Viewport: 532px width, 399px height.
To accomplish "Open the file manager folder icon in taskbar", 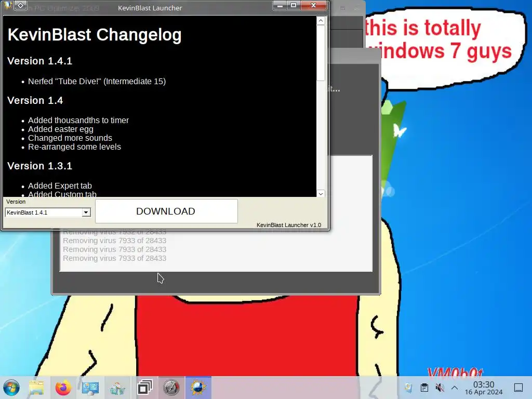I will point(36,388).
